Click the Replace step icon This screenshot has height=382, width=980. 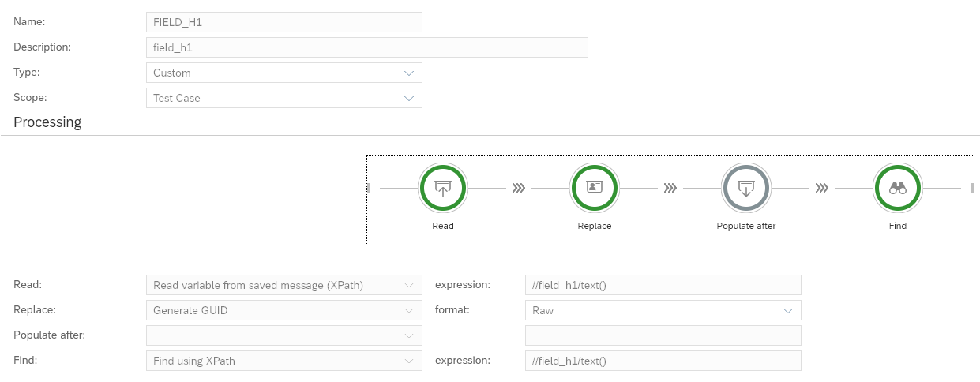(595, 189)
